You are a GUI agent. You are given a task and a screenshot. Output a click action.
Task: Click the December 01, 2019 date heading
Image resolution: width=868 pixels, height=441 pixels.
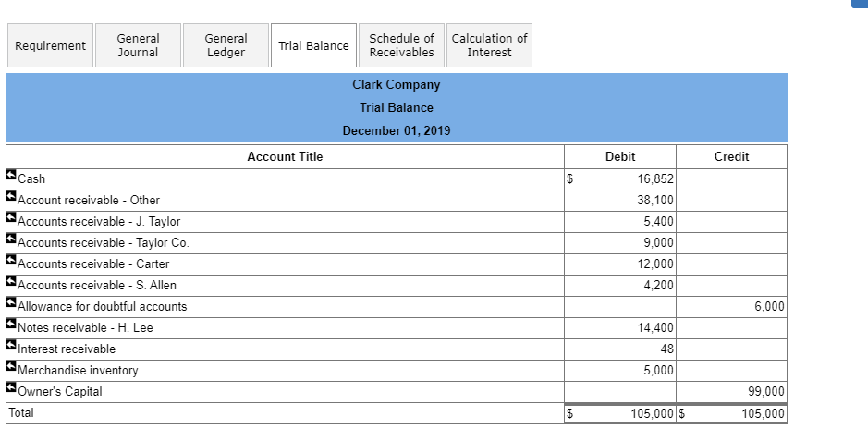pyautogui.click(x=397, y=130)
